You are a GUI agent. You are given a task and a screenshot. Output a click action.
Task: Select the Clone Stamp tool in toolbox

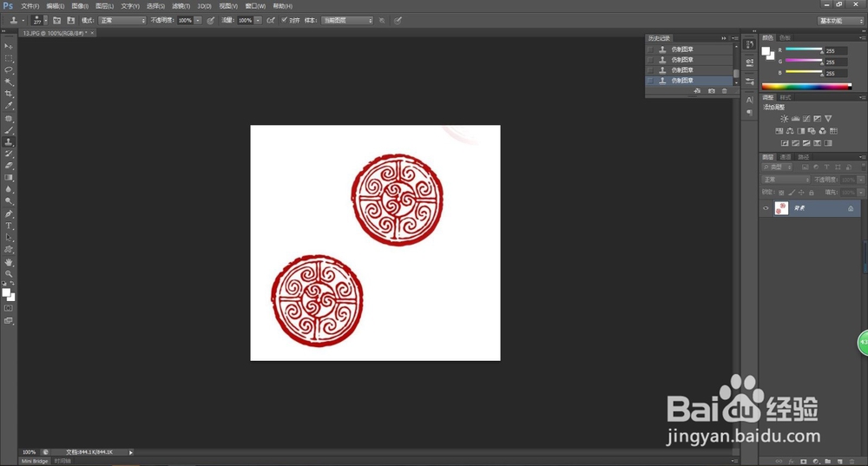[9, 142]
